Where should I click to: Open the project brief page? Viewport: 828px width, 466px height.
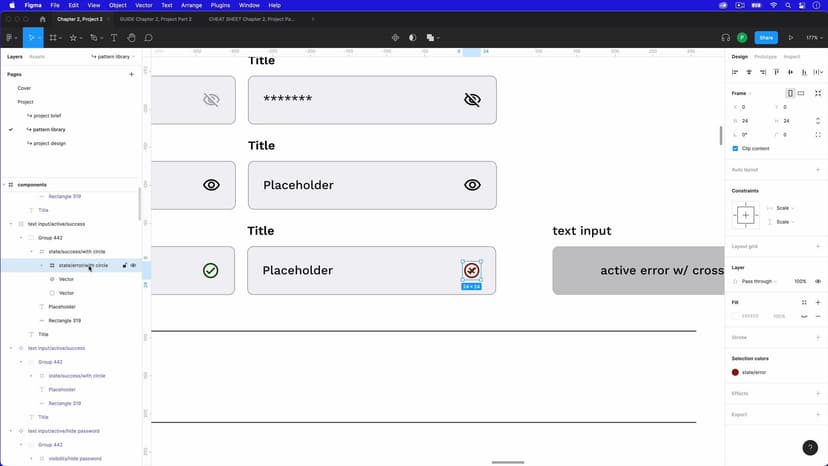click(x=46, y=116)
